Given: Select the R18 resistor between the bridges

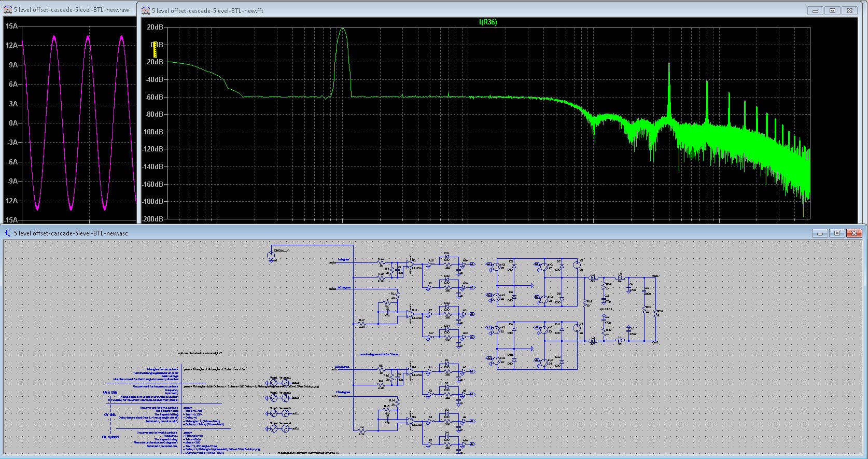Looking at the screenshot, I should (x=584, y=302).
